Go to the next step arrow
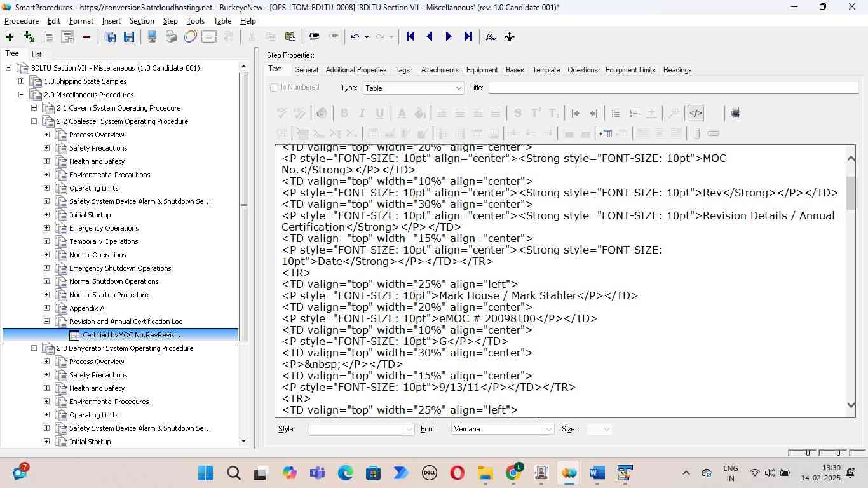868x488 pixels. tap(449, 37)
